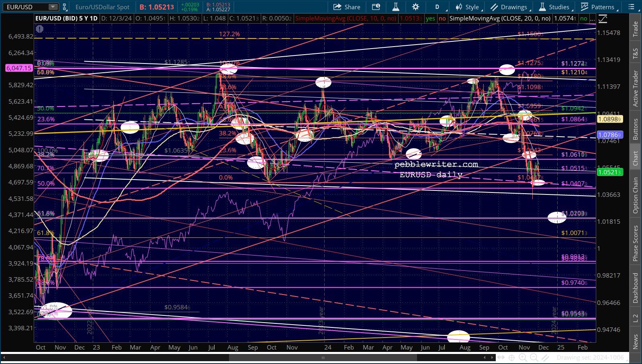Click the 127.2% fibonacci label
The image size is (642, 364).
[229, 34]
